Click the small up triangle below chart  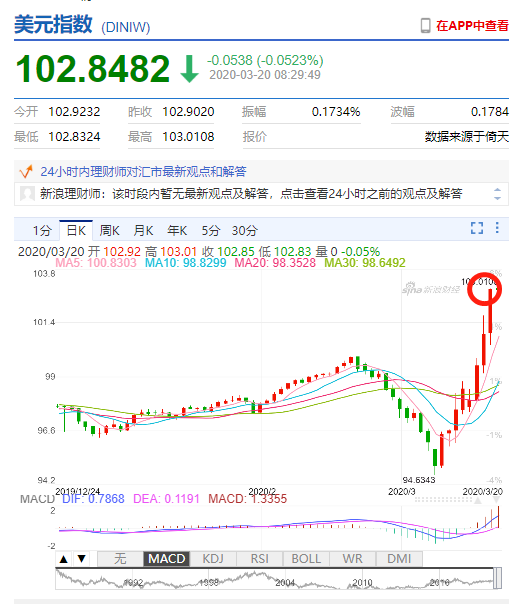[478, 500]
